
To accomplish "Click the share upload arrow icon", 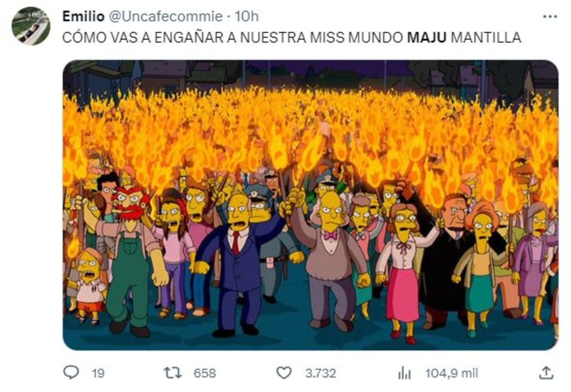I will [546, 373].
